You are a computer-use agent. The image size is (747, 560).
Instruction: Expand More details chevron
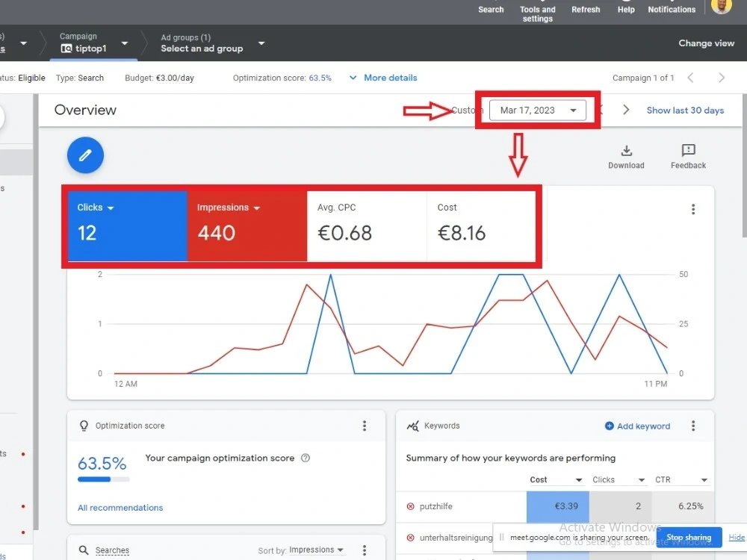point(353,78)
